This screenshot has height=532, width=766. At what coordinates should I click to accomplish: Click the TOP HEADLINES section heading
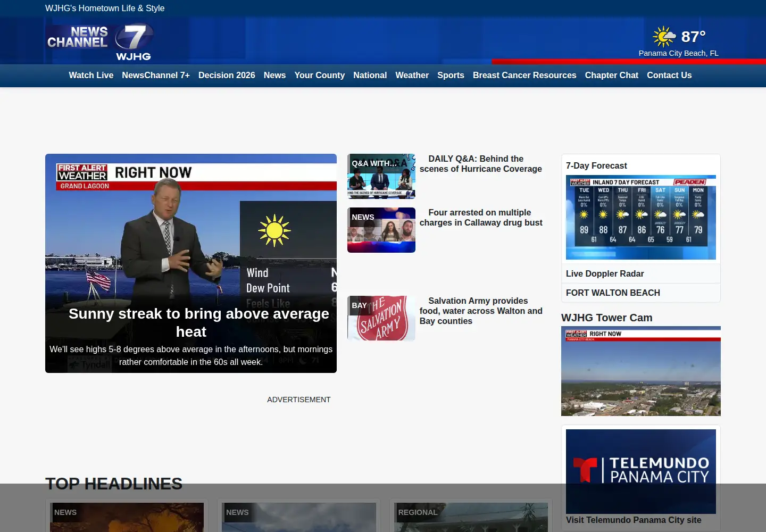[114, 484]
